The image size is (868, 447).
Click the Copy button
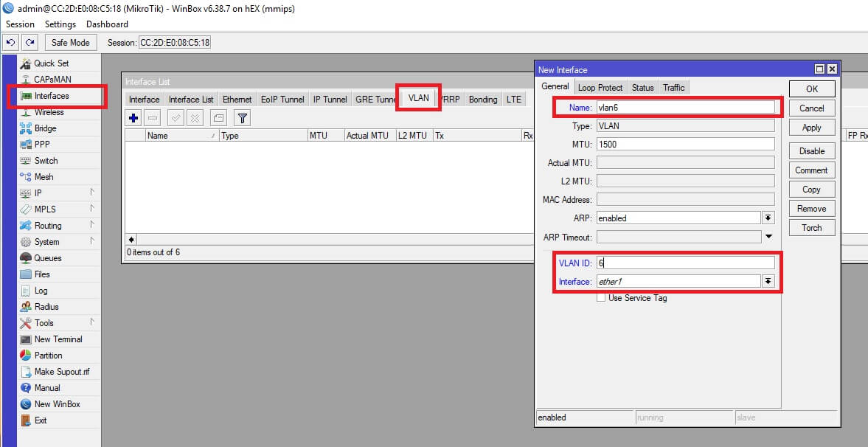point(811,190)
